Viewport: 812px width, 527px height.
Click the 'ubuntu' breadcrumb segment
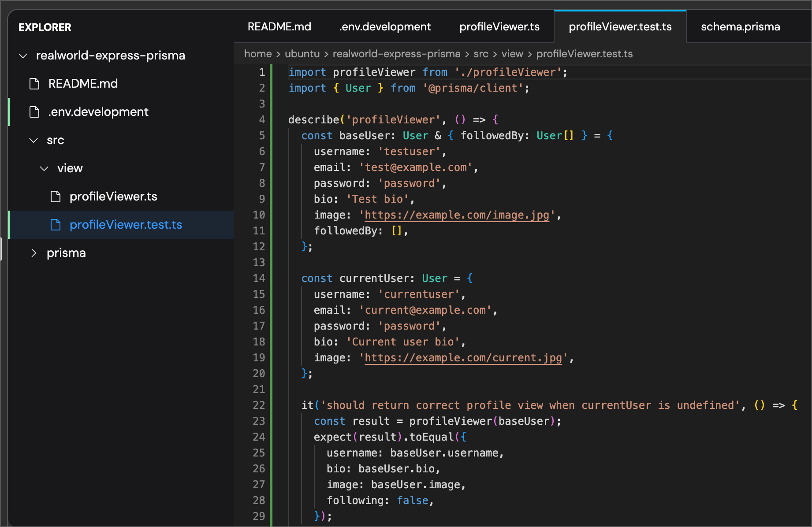pyautogui.click(x=302, y=54)
